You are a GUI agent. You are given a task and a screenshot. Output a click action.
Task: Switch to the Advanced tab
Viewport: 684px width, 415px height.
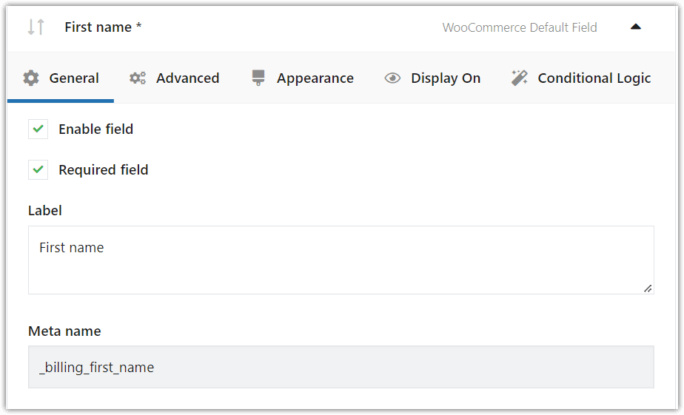[187, 78]
